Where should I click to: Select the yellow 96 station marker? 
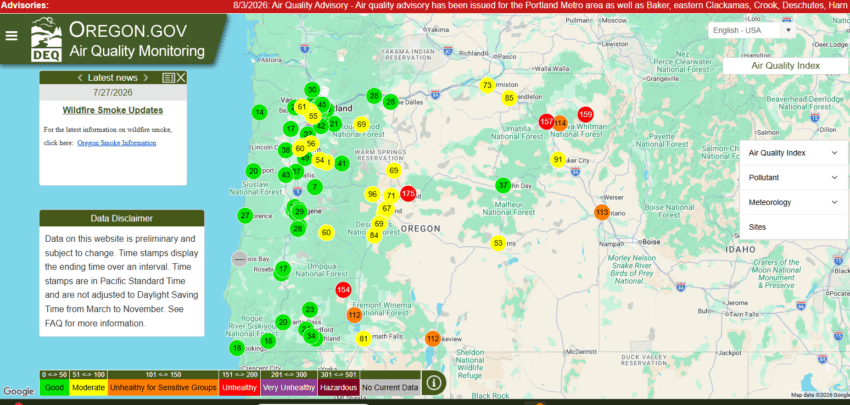[372, 194]
